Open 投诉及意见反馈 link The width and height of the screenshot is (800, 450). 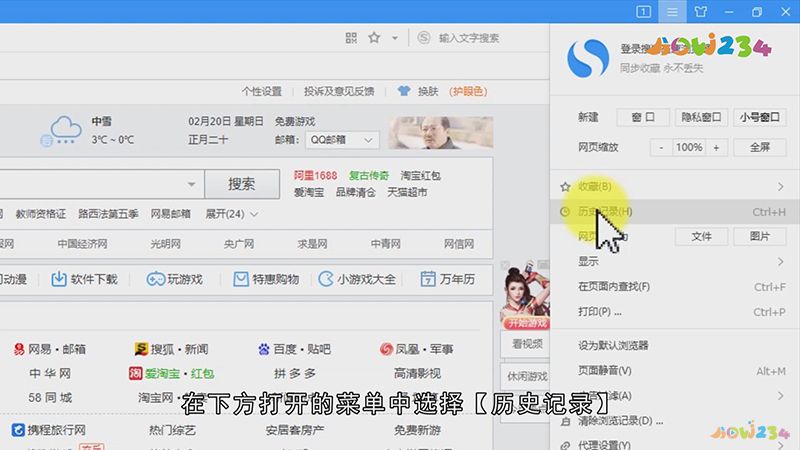tap(339, 91)
